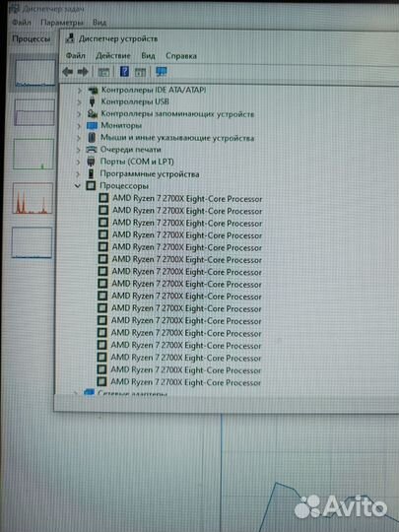This screenshot has width=399, height=532.
Task: Click the chip icon beside Процессоры
Action: [91, 185]
